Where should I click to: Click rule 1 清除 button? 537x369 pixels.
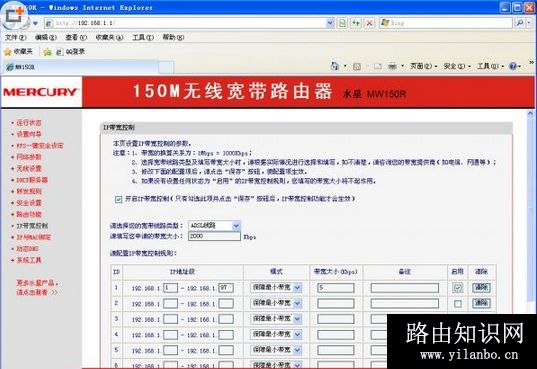[482, 287]
